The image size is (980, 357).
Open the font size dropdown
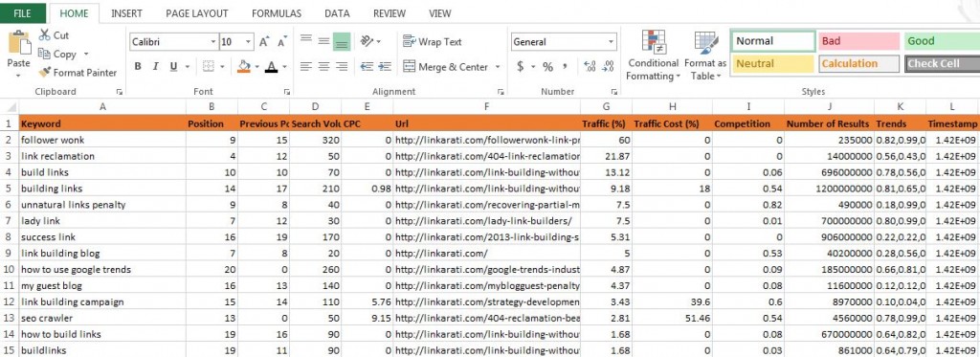(249, 42)
